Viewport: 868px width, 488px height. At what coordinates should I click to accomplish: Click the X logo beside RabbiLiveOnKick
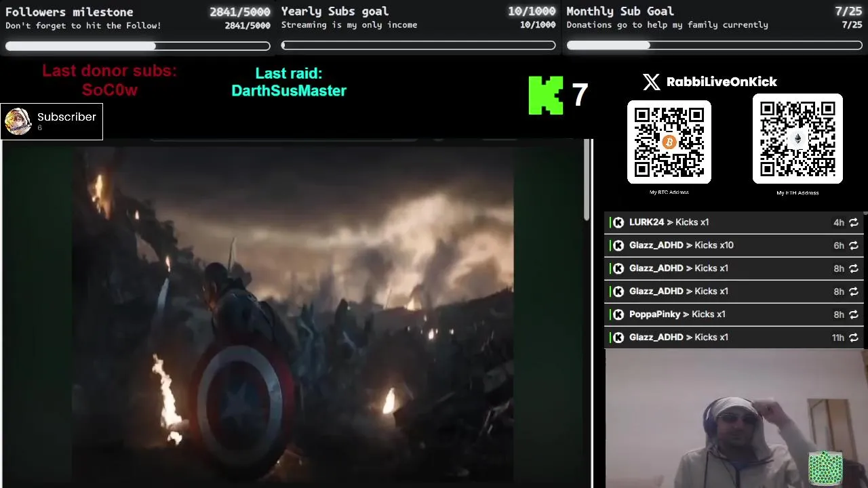651,82
